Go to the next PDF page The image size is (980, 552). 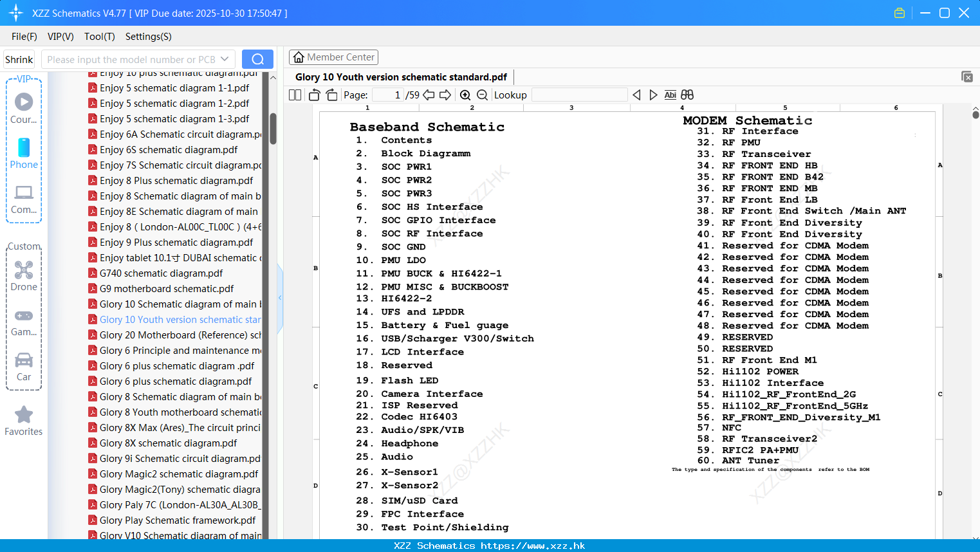445,95
